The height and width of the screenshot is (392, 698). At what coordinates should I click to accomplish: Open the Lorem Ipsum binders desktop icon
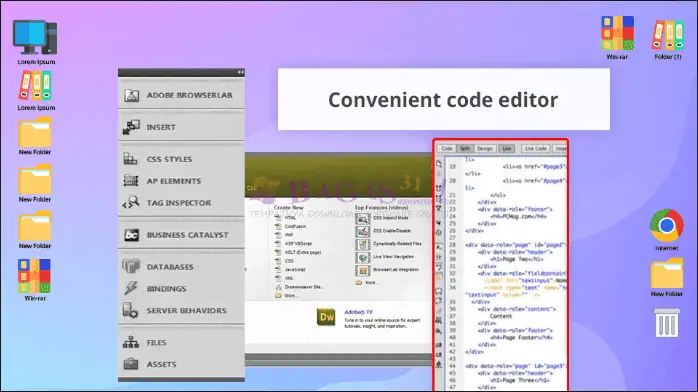(x=36, y=91)
